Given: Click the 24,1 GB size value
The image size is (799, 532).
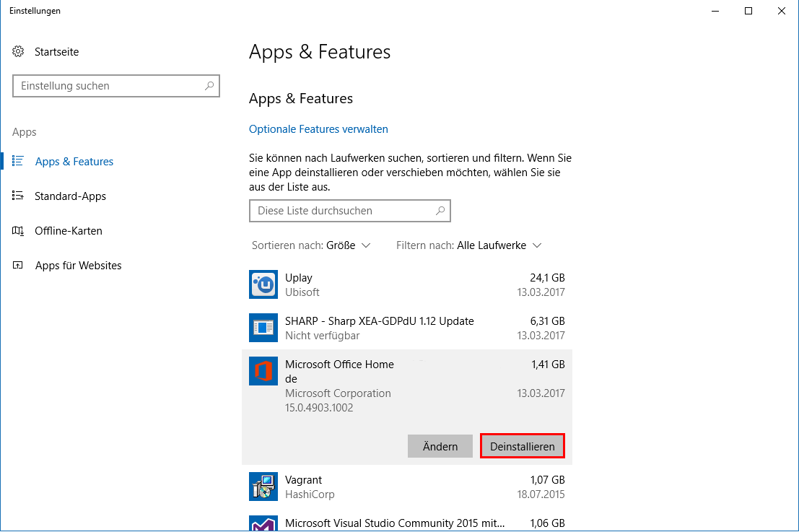Looking at the screenshot, I should pos(547,278).
